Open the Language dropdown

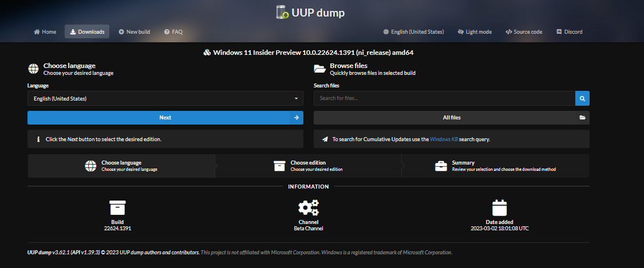(x=165, y=98)
